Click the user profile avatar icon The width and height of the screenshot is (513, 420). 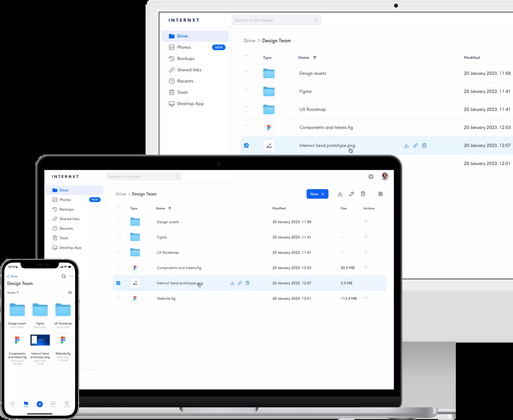384,176
